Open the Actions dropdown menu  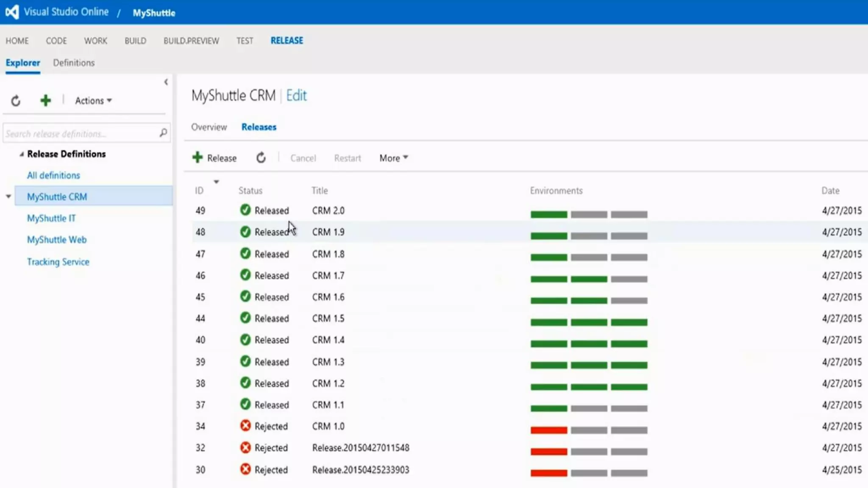pyautogui.click(x=93, y=101)
